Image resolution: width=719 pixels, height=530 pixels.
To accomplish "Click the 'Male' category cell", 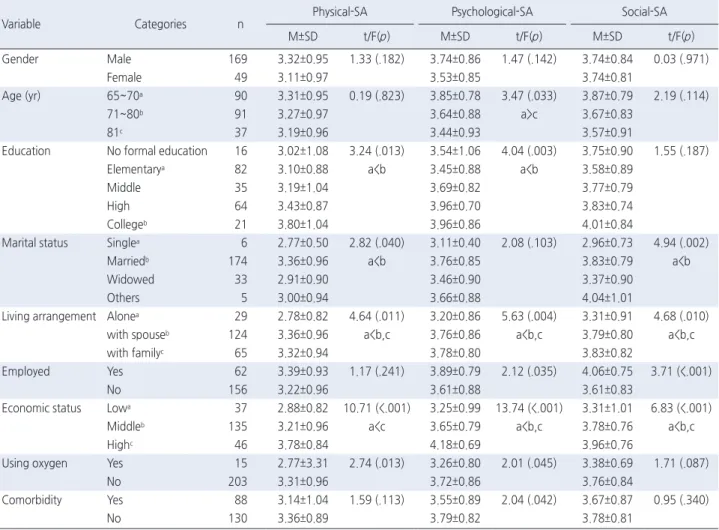I will [x=119, y=59].
